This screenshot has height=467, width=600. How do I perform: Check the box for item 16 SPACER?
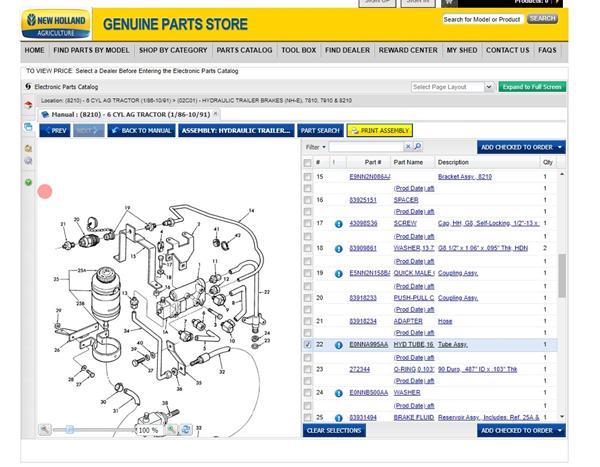click(x=307, y=200)
